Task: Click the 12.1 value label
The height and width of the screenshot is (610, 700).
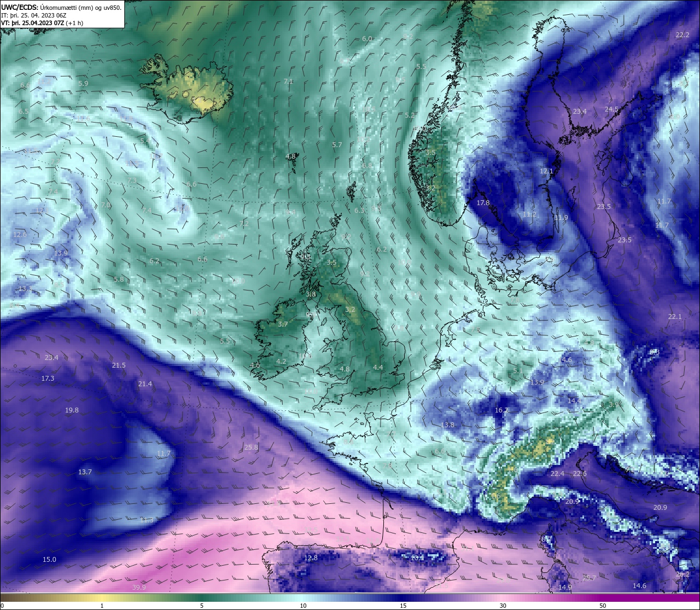Action: (546, 171)
